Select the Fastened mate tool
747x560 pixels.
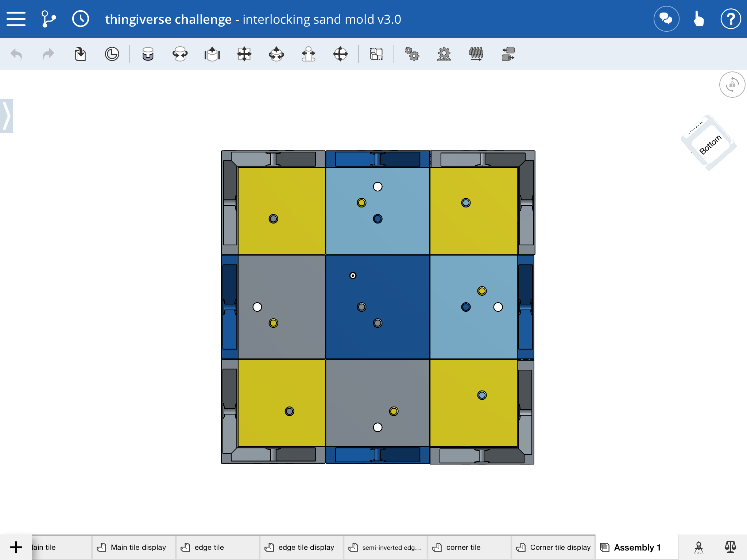click(x=148, y=54)
